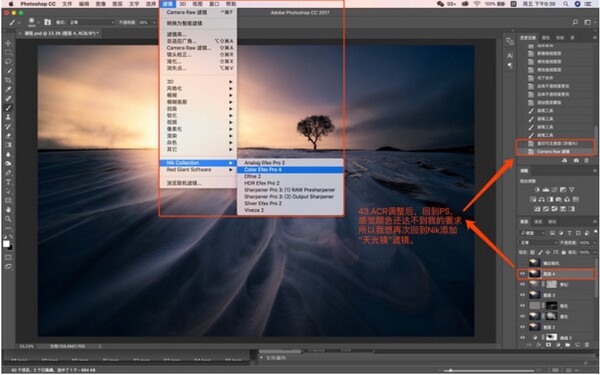Click the lock all padlock icon
This screenshot has width=600, height=375.
564,253
